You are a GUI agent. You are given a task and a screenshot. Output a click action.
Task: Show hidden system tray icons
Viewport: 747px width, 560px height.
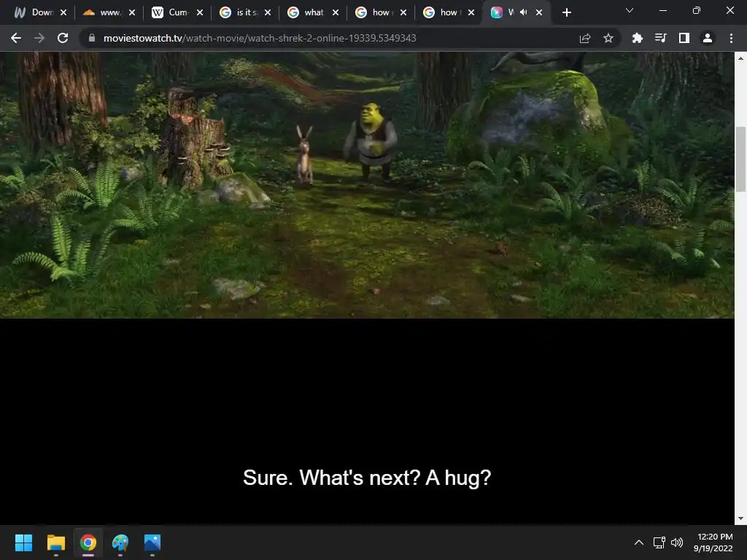[x=639, y=542]
